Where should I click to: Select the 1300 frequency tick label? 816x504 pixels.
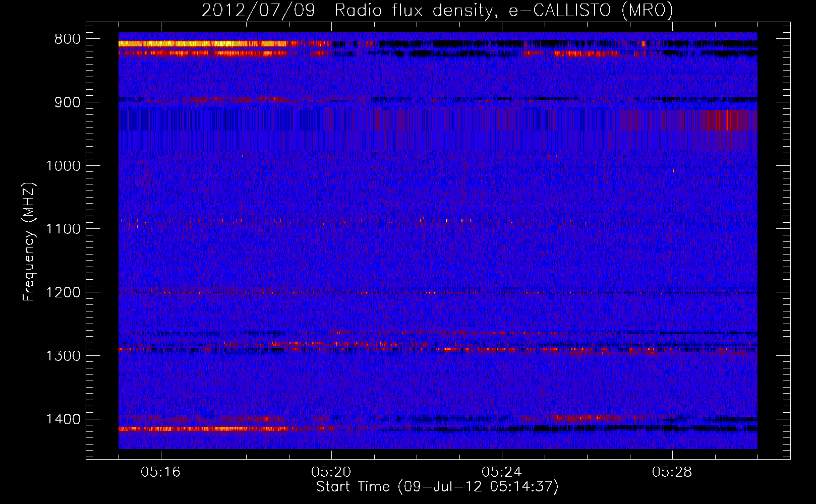(x=63, y=356)
